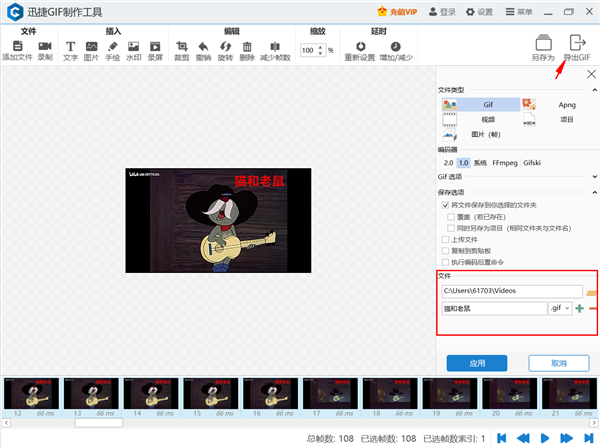
Task: Open the 录屏 screen recording tool
Action: pos(155,46)
